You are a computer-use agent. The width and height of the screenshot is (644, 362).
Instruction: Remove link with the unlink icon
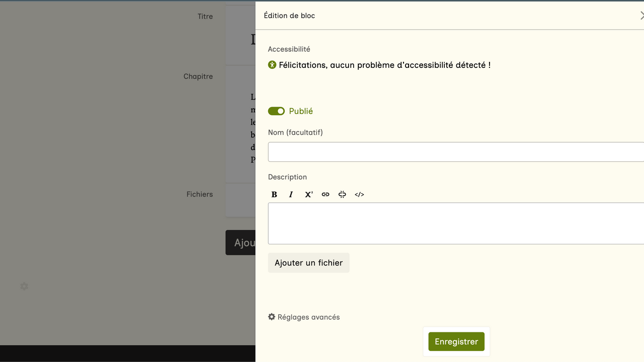click(x=342, y=195)
